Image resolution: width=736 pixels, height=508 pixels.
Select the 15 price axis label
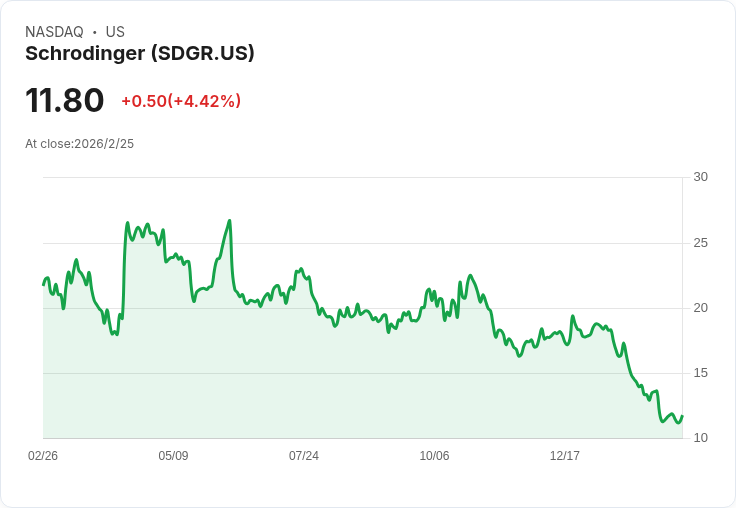[x=700, y=373]
